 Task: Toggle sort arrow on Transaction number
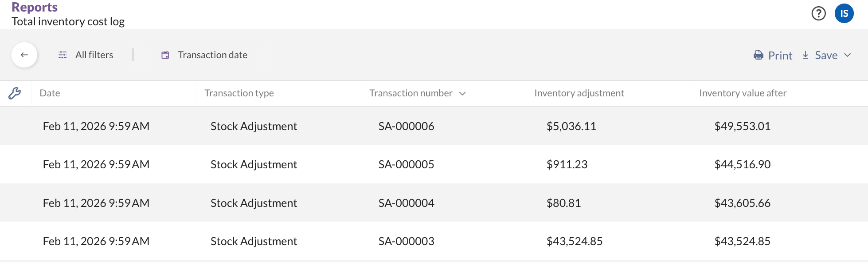tap(462, 94)
